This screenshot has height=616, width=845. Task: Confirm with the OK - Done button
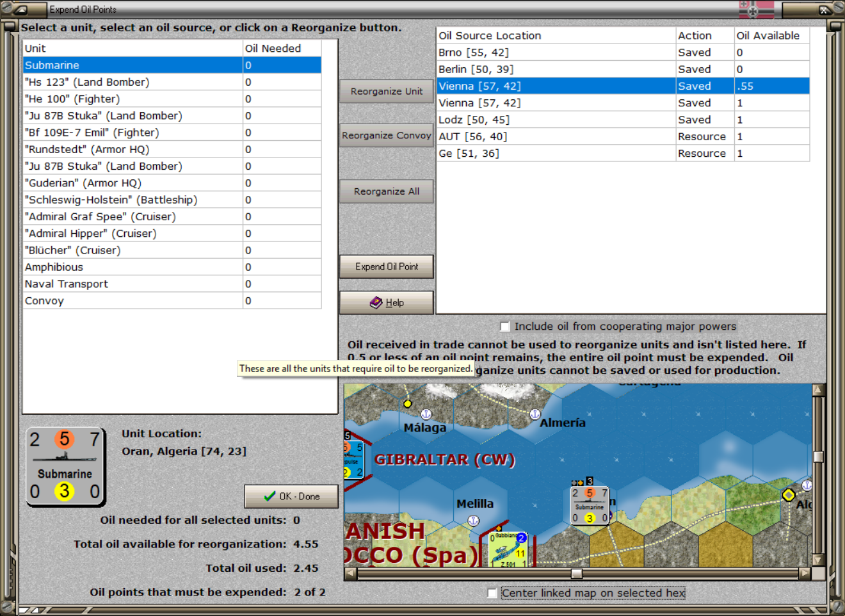click(291, 496)
